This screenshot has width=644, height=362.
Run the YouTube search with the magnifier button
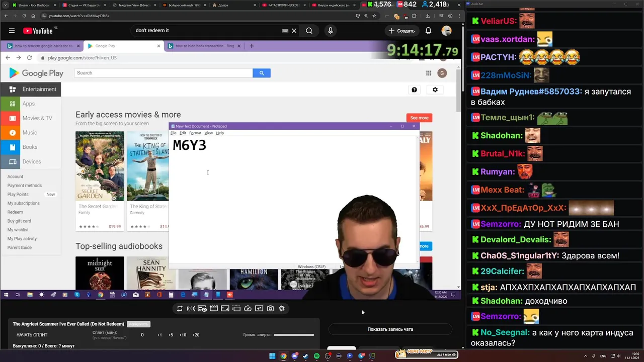coord(309,31)
